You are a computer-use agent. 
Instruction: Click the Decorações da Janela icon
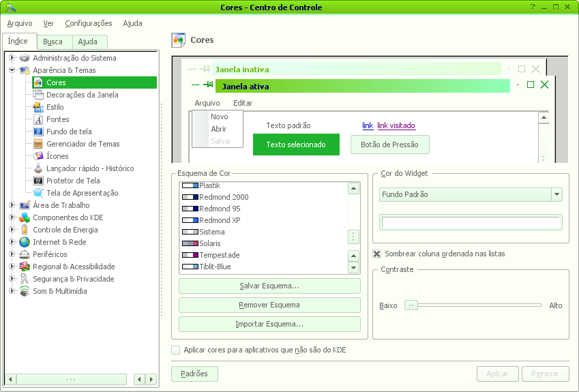38,95
